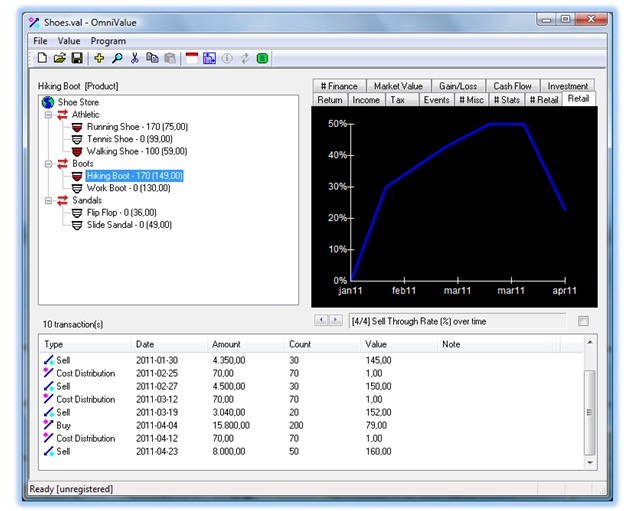
Task: Switch to the Events tab
Action: coord(437,100)
